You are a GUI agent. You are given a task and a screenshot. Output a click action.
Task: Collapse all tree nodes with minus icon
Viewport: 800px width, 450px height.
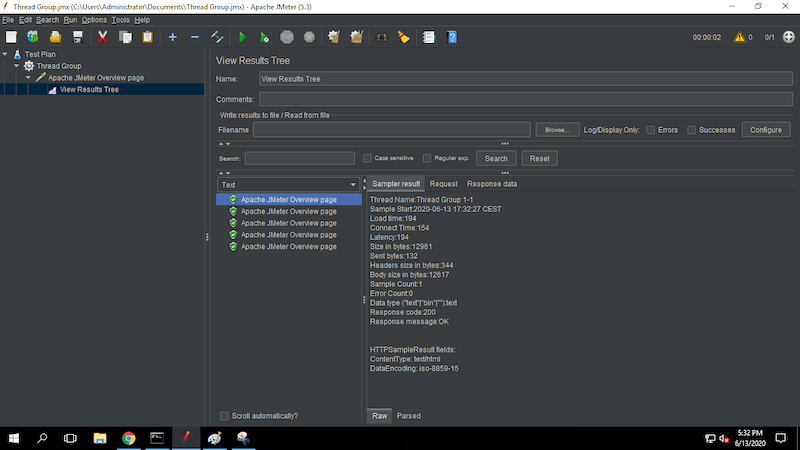coord(195,37)
